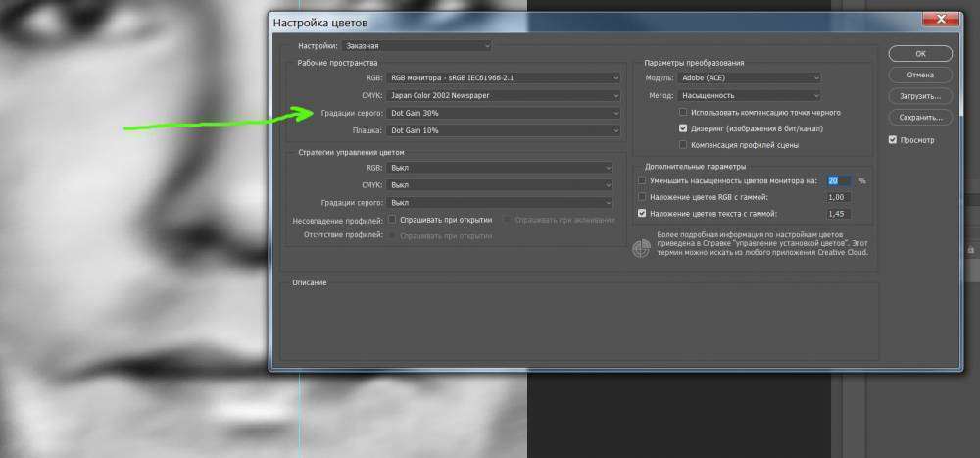Enable Использовать компенсацию точки черного checkbox
Viewport: 980px width, 458px height.
pyautogui.click(x=683, y=113)
